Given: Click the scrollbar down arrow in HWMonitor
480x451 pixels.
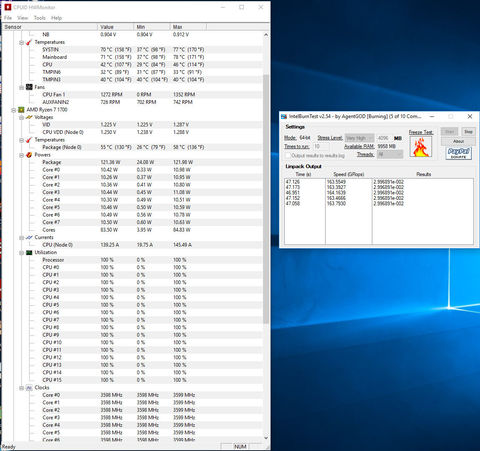Looking at the screenshot, I should click(x=266, y=438).
